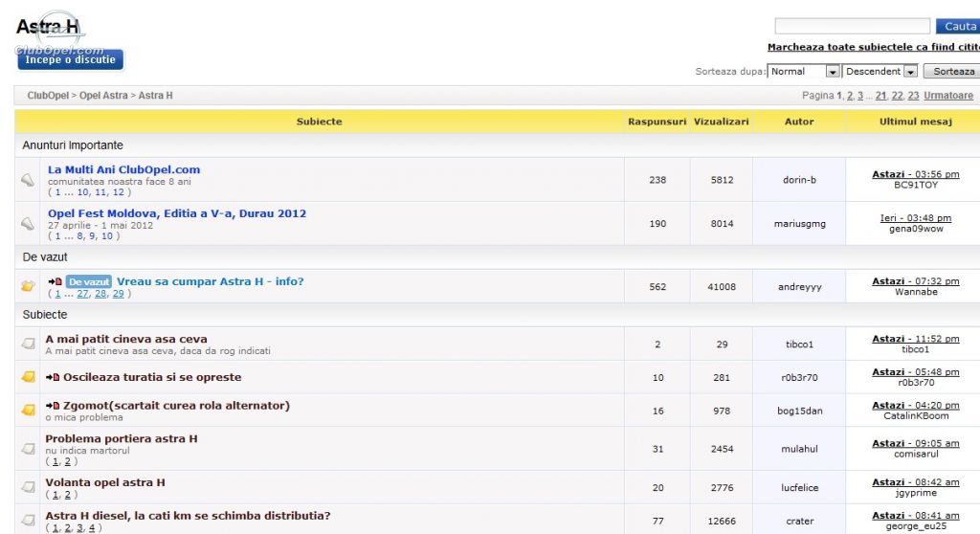
Task: Click the Incepe o discutie button
Action: [x=70, y=59]
